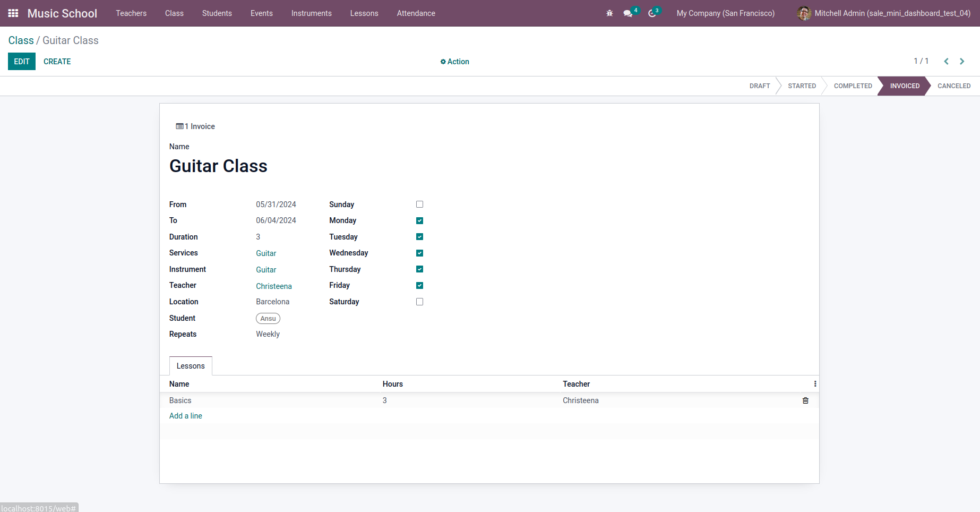Go to next record arrow
980x512 pixels.
pyautogui.click(x=962, y=62)
